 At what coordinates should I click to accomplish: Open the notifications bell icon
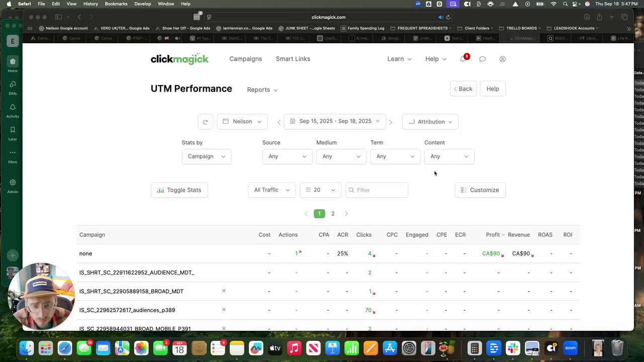click(463, 59)
